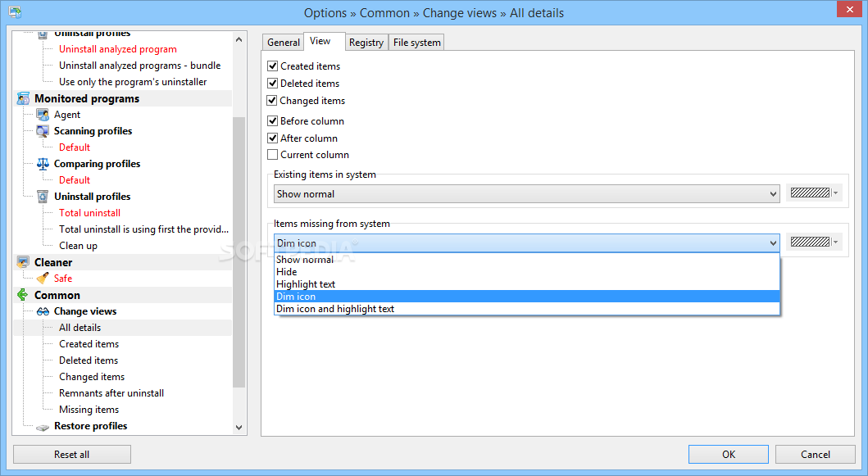Toggle the Before column checkbox
This screenshot has height=476, width=868.
tap(272, 120)
